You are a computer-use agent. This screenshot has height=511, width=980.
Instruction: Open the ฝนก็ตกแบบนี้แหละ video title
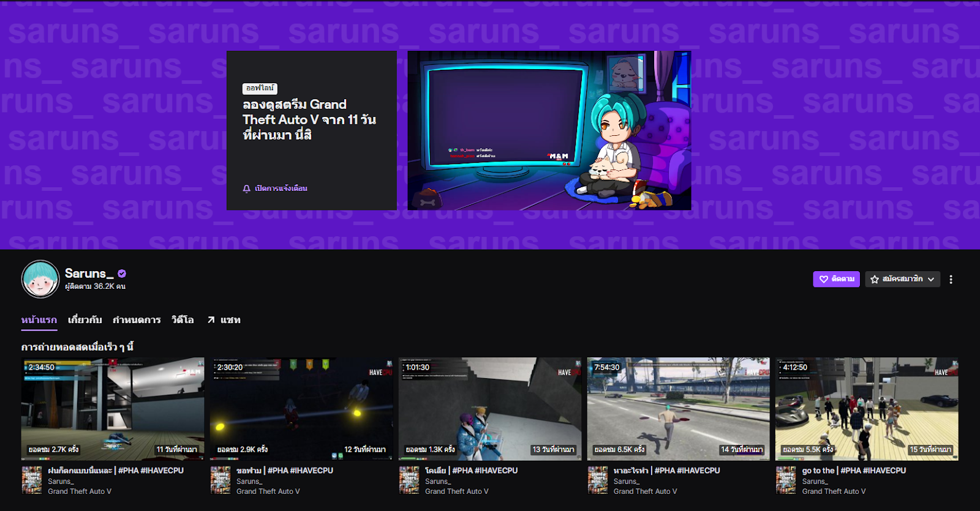tap(116, 471)
